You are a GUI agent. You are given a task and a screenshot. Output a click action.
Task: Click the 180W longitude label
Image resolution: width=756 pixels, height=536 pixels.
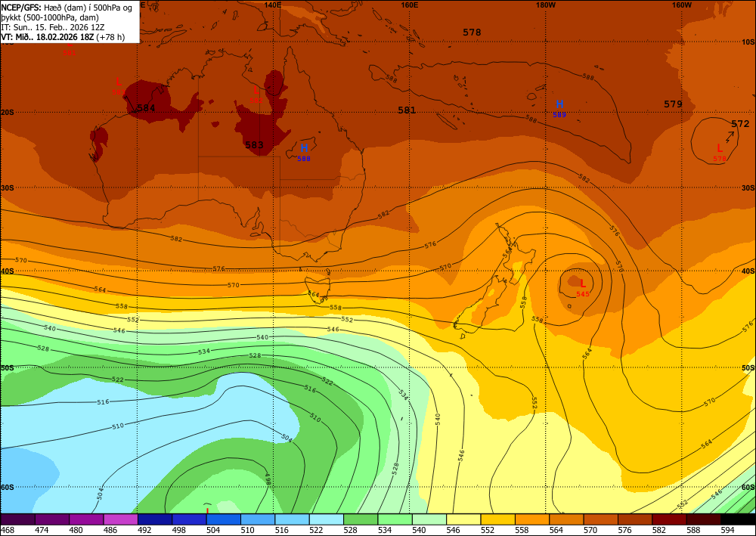point(546,5)
